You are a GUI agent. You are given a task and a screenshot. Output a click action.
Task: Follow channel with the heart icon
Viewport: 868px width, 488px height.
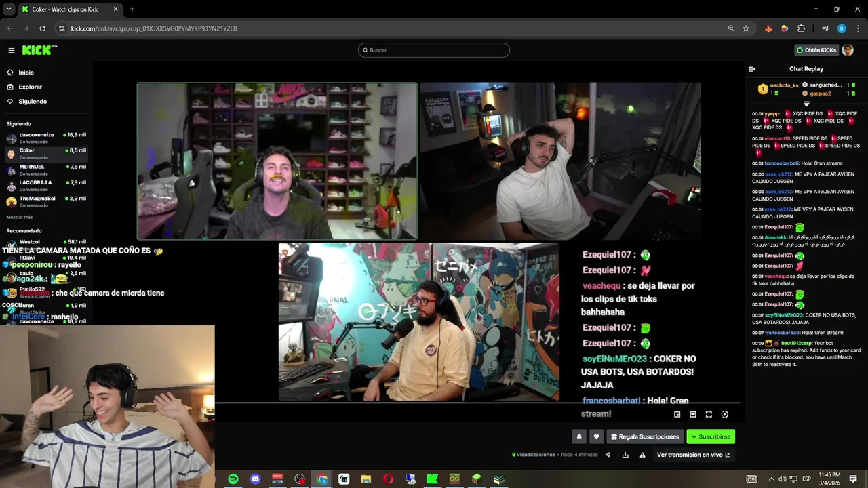tap(596, 436)
